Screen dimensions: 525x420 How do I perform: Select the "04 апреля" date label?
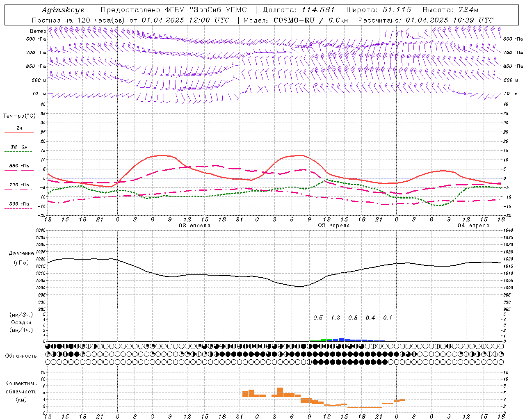coord(473,226)
